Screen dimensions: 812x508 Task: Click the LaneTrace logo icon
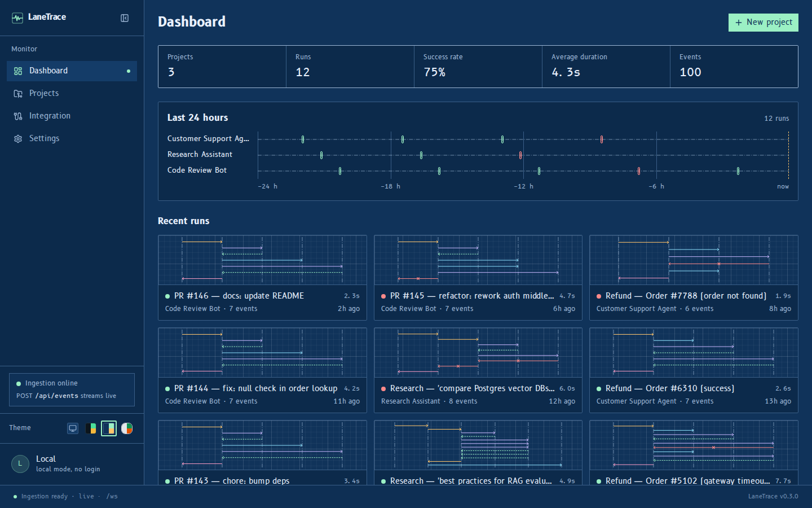17,18
